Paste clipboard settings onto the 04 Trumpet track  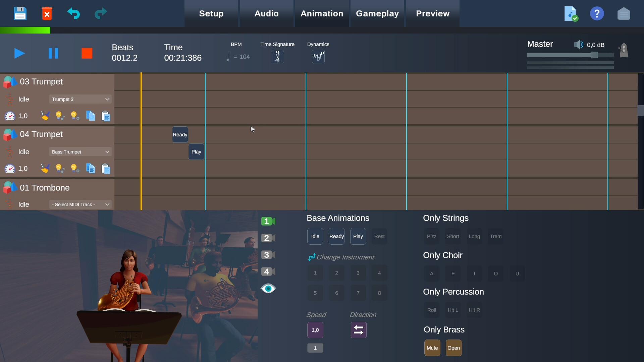[106, 168]
